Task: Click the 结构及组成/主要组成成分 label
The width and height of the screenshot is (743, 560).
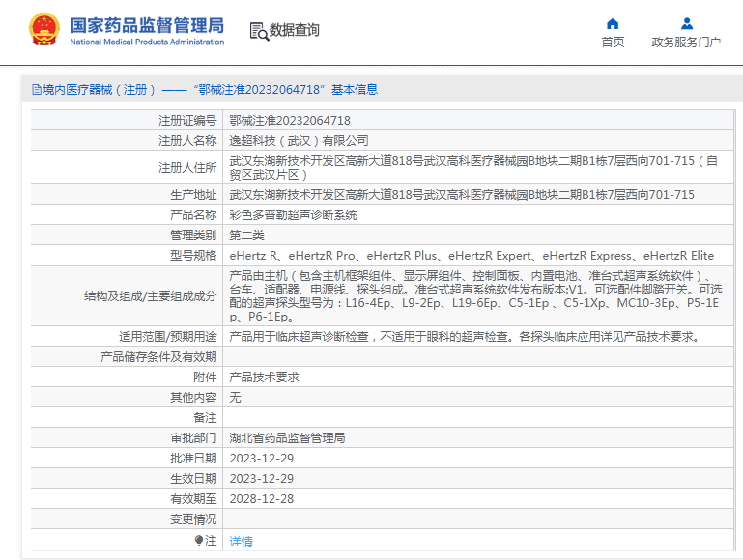Action: click(150, 296)
